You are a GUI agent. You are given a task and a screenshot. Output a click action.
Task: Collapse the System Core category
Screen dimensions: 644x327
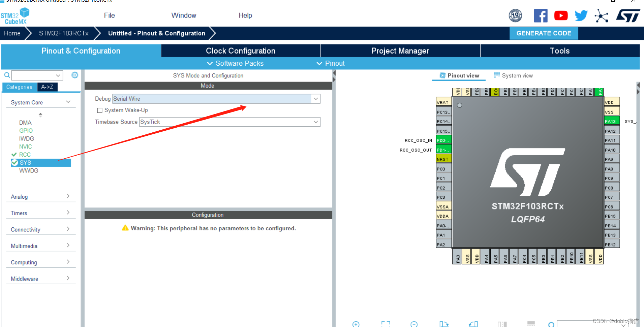[x=68, y=102]
